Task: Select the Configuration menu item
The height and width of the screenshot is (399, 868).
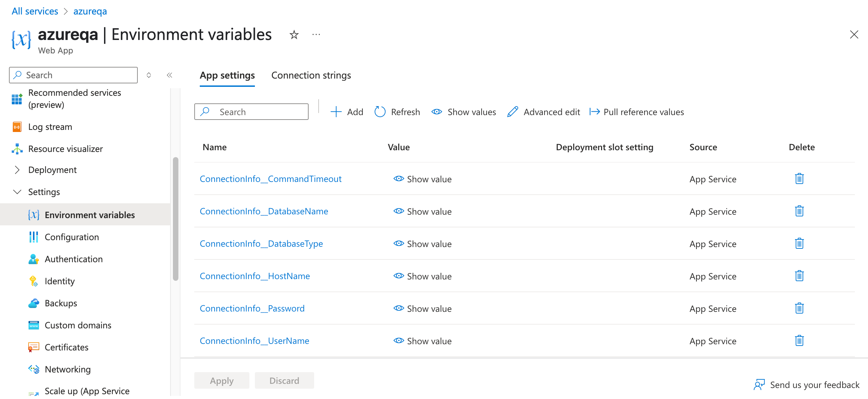Action: 72,237
